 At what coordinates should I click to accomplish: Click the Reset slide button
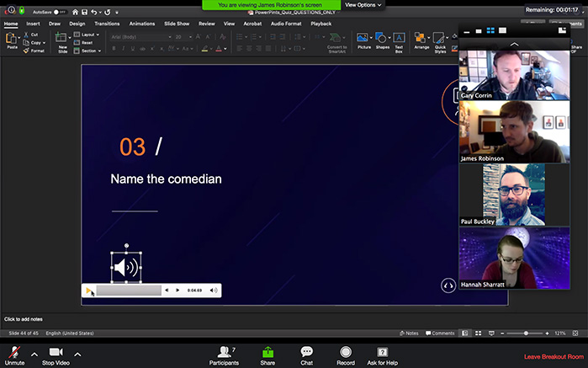click(x=83, y=43)
